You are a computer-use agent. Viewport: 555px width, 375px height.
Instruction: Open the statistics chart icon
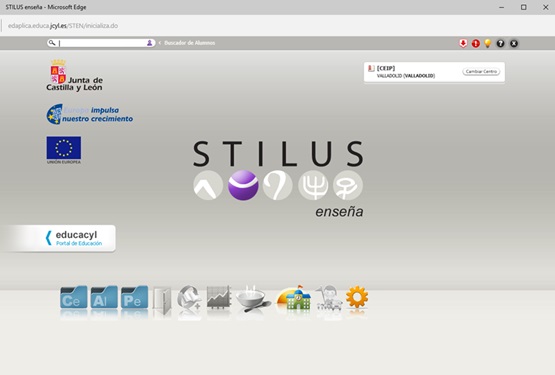pos(219,297)
